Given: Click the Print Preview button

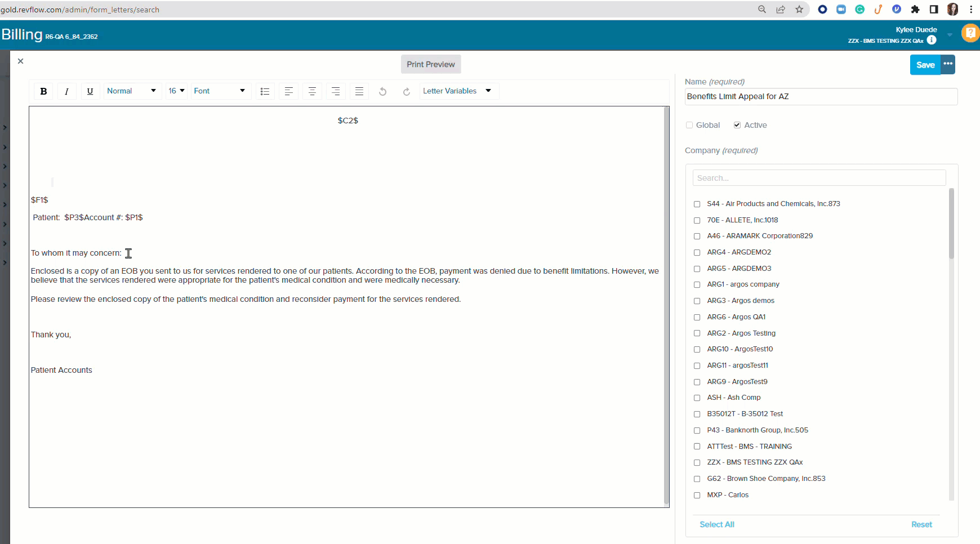Looking at the screenshot, I should (431, 64).
